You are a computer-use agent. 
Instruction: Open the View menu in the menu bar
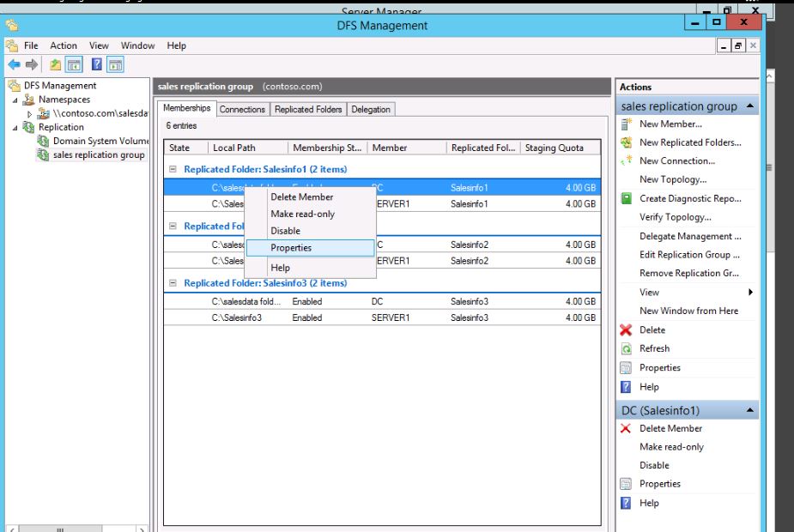click(x=99, y=45)
